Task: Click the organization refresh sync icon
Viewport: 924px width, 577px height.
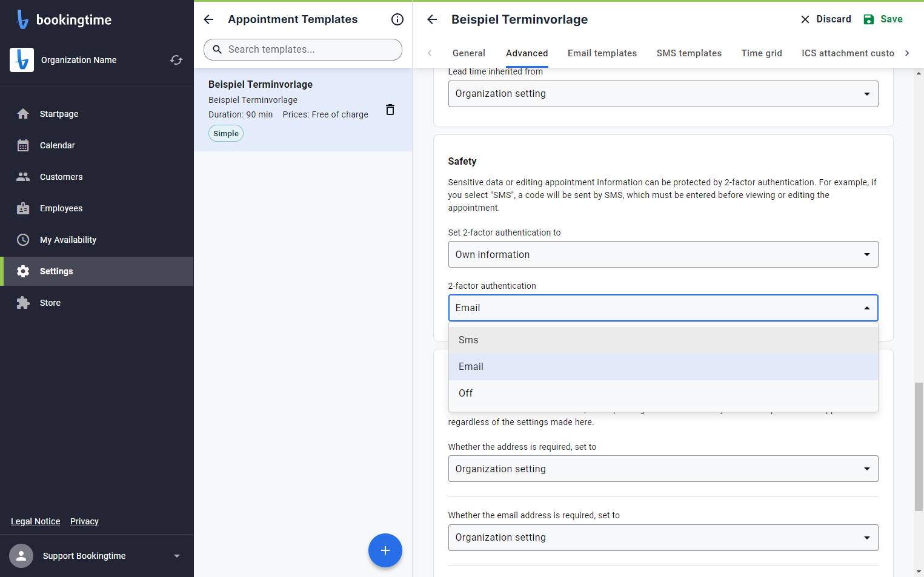Action: click(176, 60)
